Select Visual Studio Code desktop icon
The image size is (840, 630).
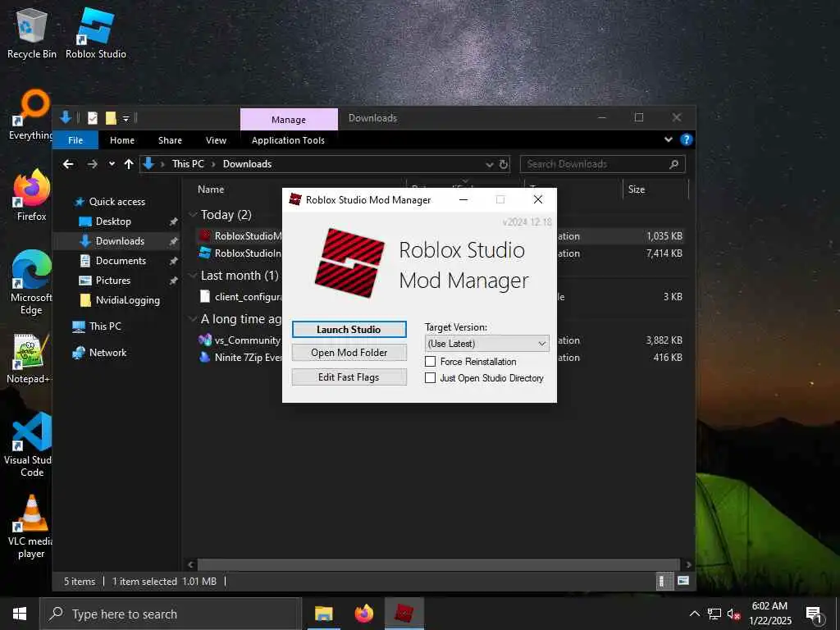(30, 445)
